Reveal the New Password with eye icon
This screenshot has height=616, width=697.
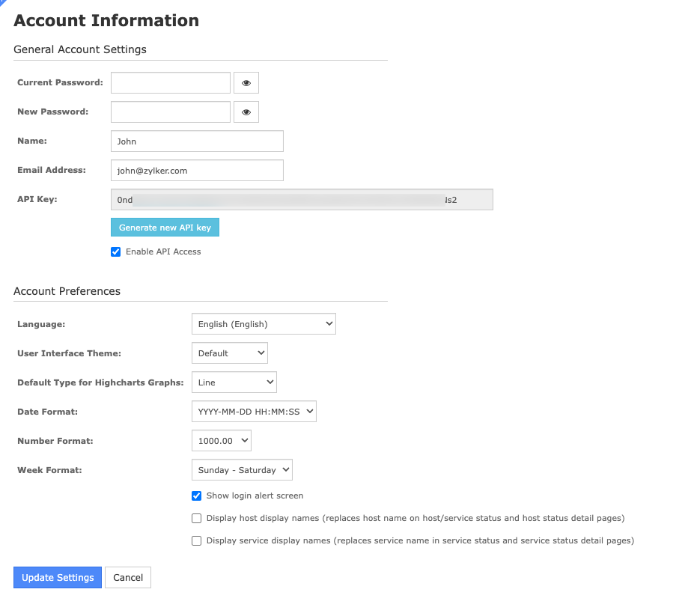tap(246, 112)
